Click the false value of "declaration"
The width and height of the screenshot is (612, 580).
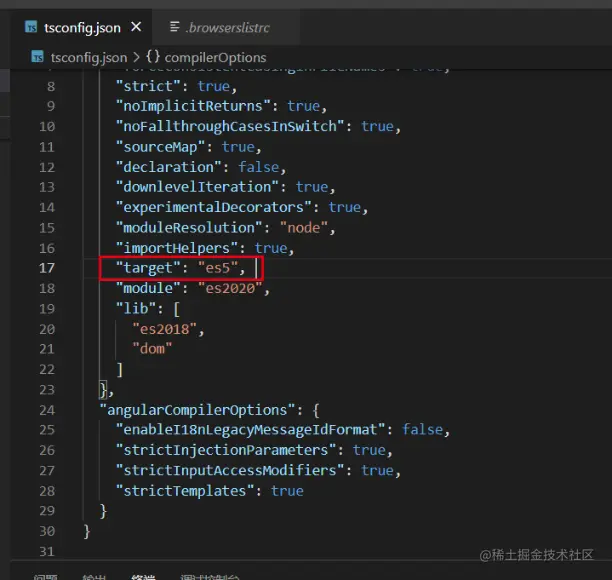click(x=258, y=167)
